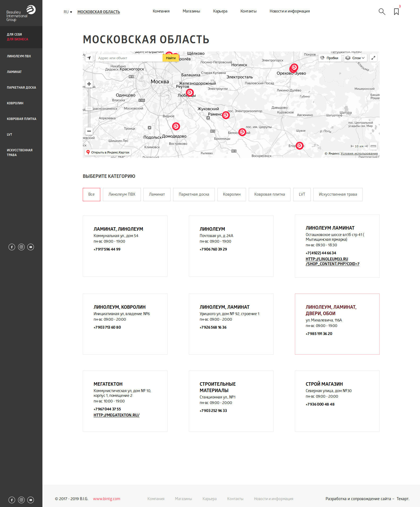This screenshot has height=507, width=420.
Task: Open Компания in top navigation
Action: [161, 11]
